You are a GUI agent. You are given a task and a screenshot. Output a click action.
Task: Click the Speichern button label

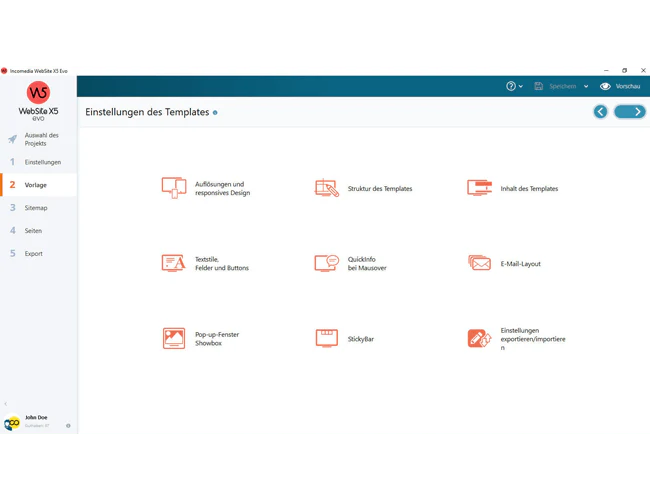pos(563,86)
